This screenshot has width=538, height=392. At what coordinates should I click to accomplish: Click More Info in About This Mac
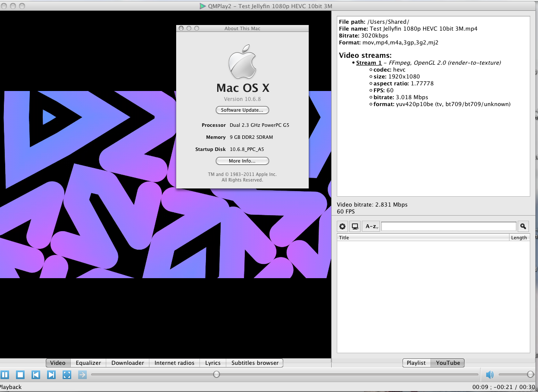coord(242,161)
